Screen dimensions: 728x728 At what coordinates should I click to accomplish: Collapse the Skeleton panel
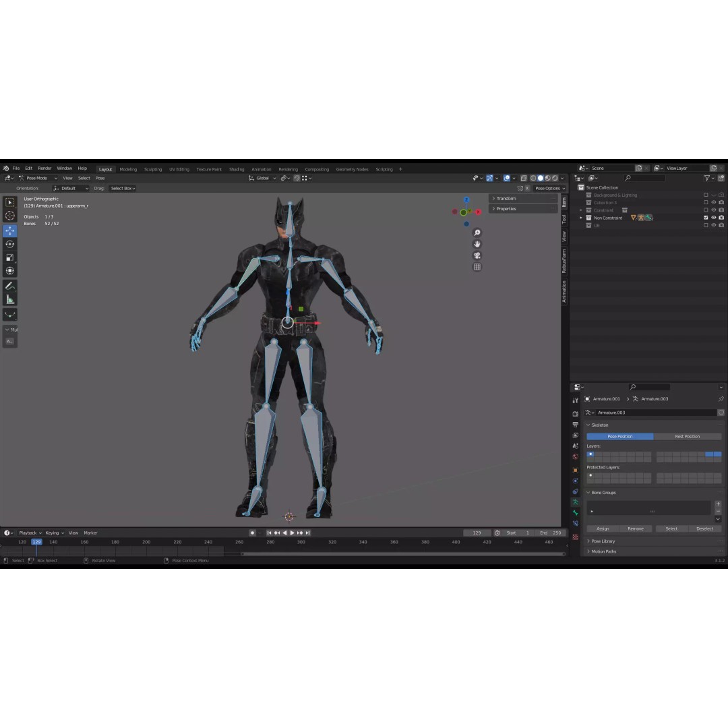653,425
